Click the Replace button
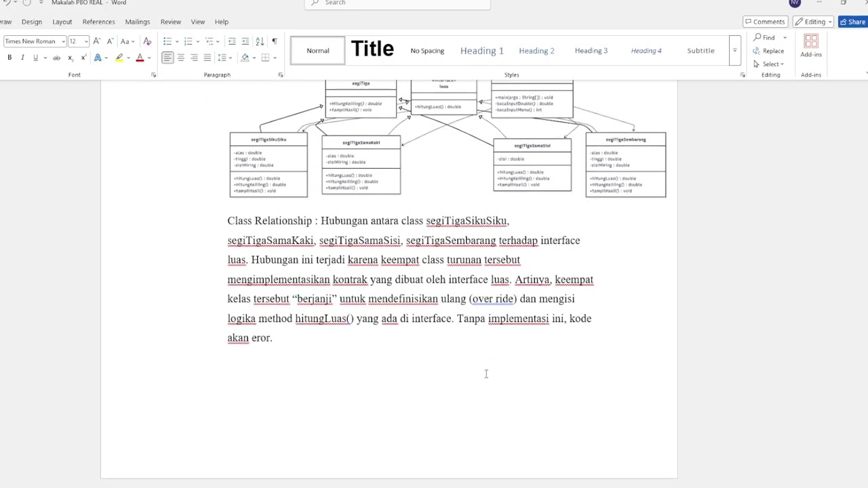The image size is (868, 488). click(x=768, y=51)
